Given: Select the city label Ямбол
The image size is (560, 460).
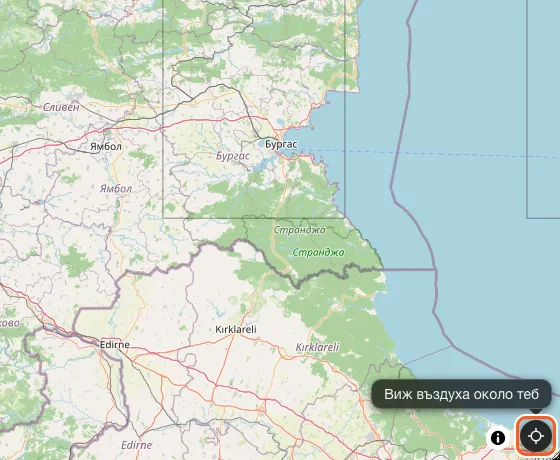Looking at the screenshot, I should coord(106,146).
